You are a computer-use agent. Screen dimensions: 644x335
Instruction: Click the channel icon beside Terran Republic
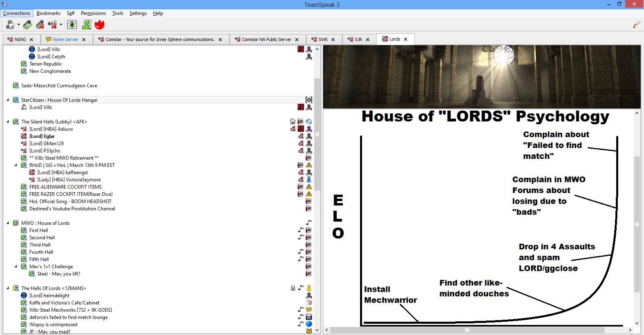coord(24,64)
